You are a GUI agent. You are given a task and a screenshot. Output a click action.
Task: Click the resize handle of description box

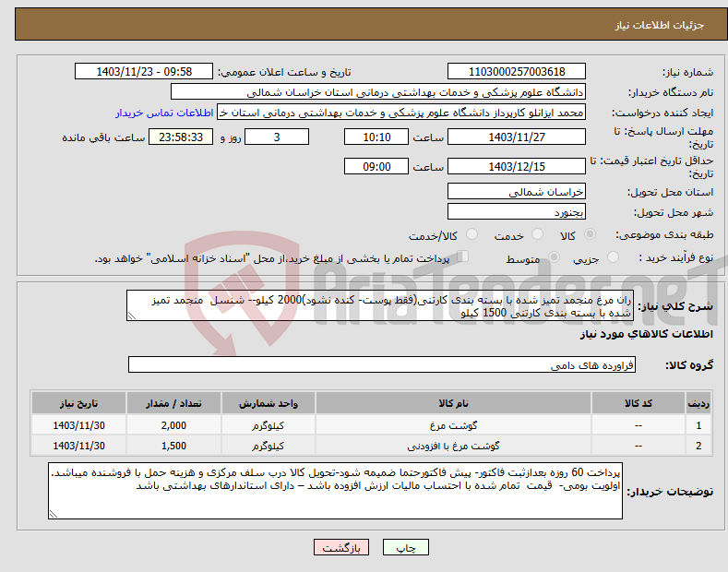pos(131,316)
